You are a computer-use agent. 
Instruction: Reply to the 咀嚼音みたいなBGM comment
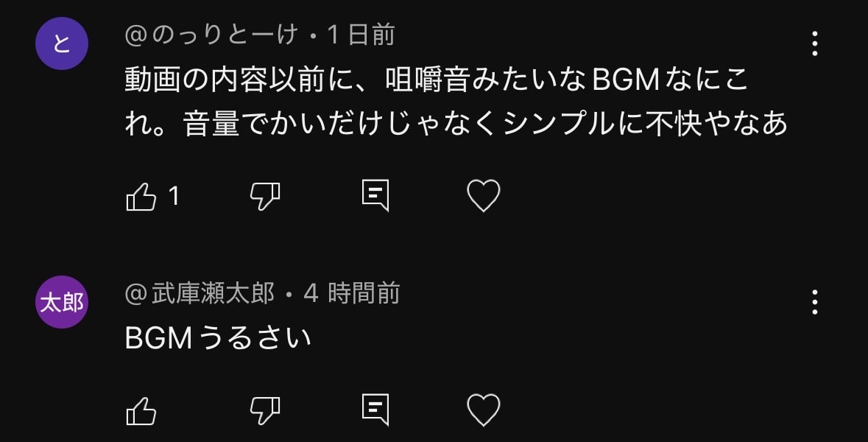[375, 195]
